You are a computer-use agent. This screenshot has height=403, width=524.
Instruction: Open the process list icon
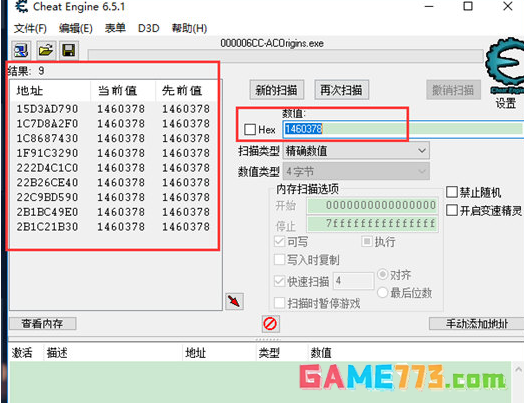click(21, 51)
